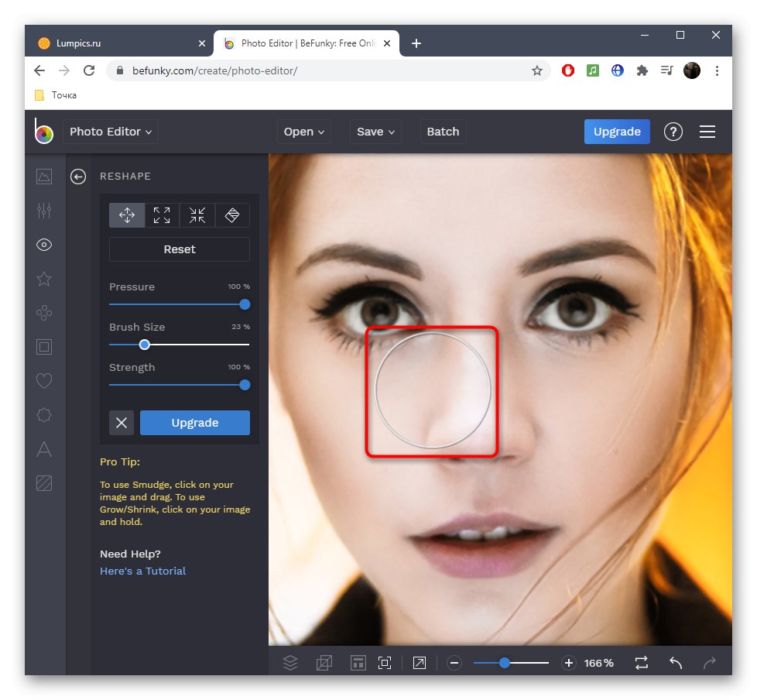Open the Batch menu item
The height and width of the screenshot is (700, 757).
pos(443,132)
